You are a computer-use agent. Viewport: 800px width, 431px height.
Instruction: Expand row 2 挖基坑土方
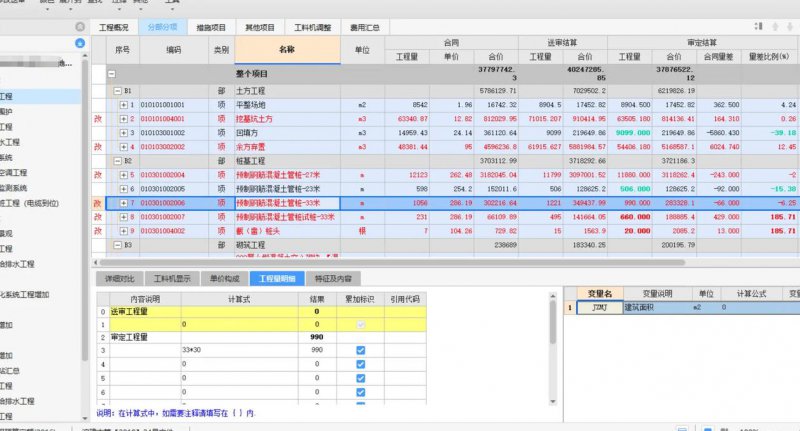[123, 119]
